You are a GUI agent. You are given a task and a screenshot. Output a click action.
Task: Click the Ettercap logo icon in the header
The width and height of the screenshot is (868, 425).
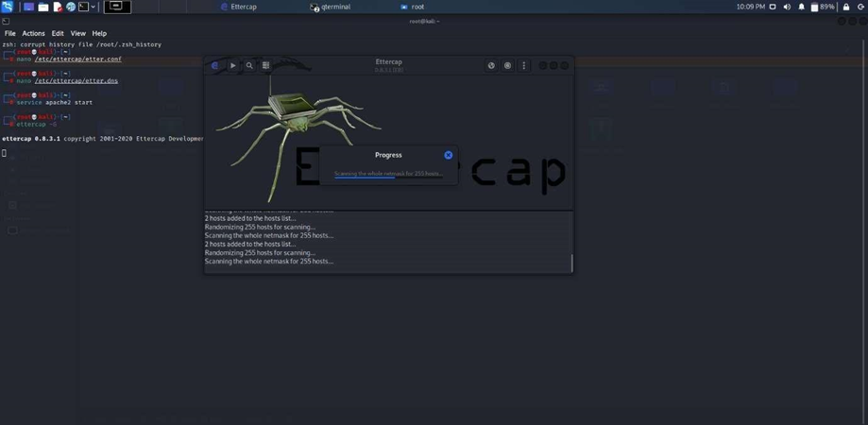click(x=214, y=65)
